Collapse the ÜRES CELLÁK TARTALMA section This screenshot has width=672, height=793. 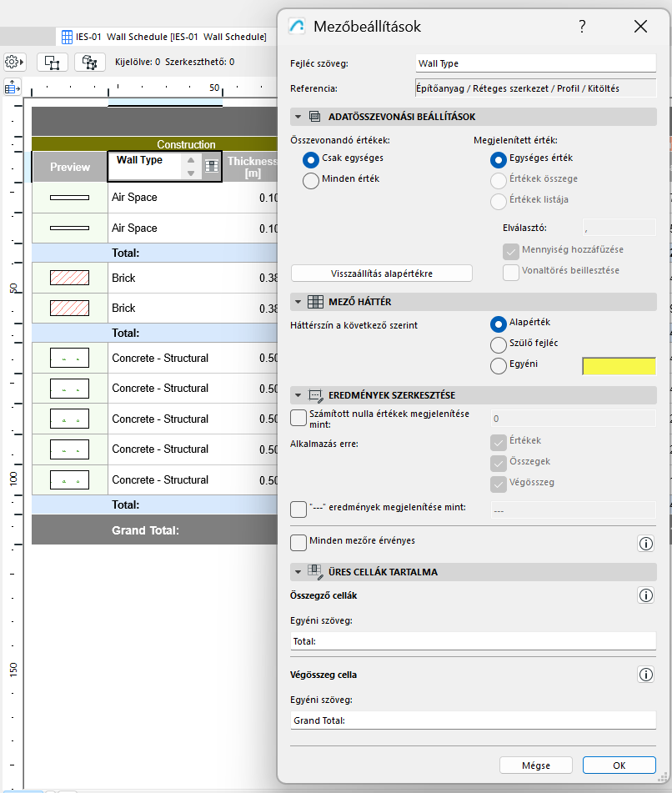click(298, 571)
